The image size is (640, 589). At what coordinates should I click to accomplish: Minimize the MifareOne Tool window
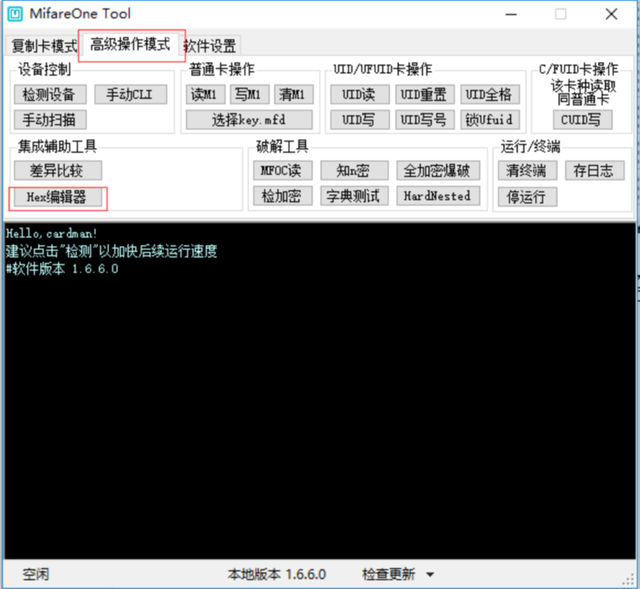[x=511, y=15]
